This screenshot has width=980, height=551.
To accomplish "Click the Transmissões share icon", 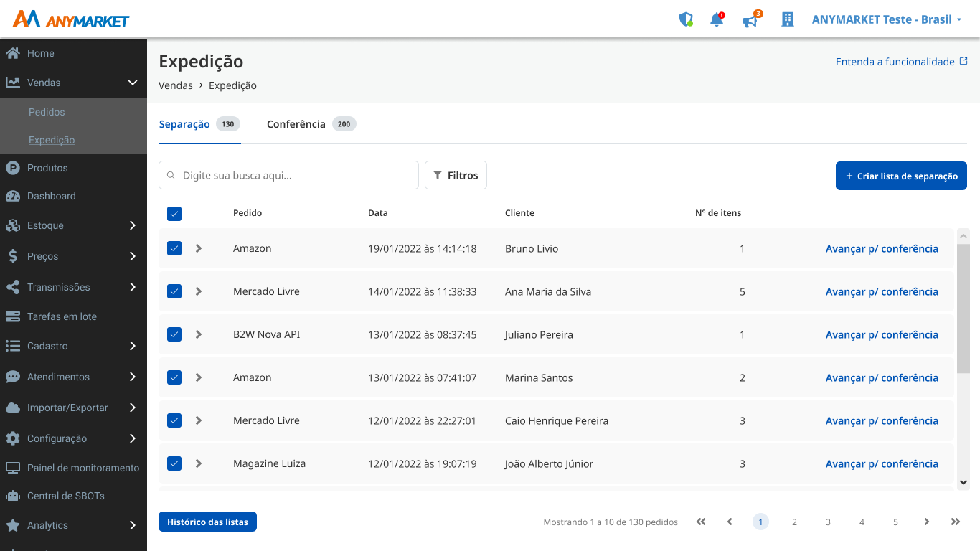I will click(x=12, y=287).
